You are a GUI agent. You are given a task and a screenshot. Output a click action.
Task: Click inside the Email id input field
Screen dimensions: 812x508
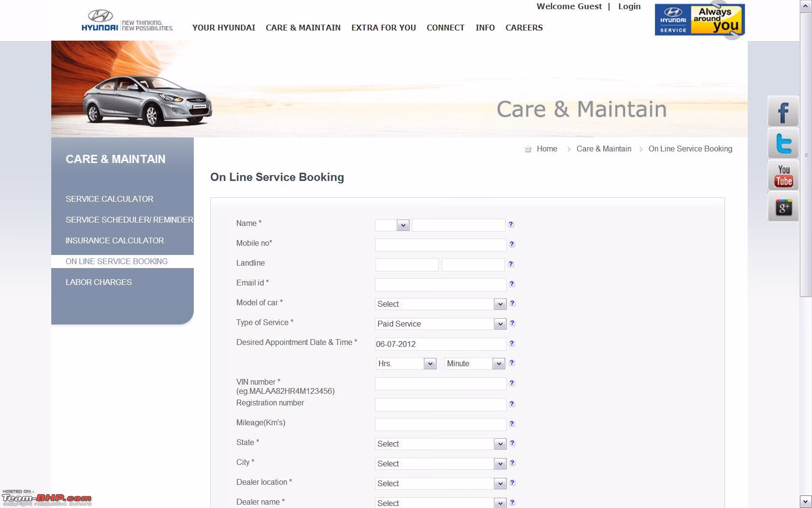(x=440, y=284)
